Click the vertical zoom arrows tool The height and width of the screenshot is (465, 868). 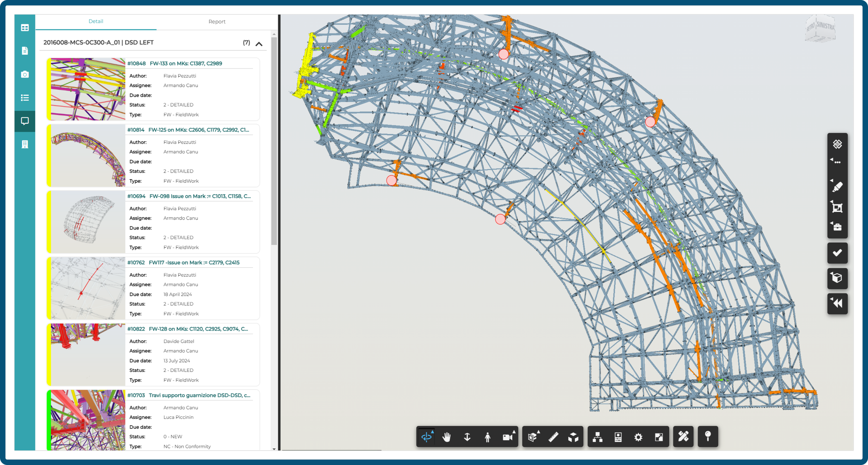coord(467,437)
